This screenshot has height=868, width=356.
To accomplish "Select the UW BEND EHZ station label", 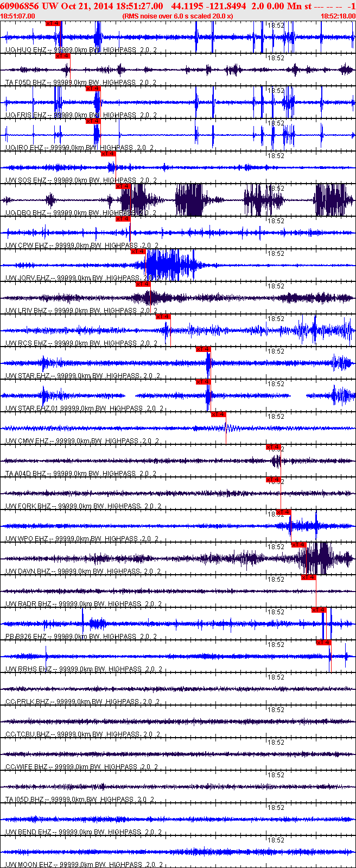I will click(x=82, y=832).
